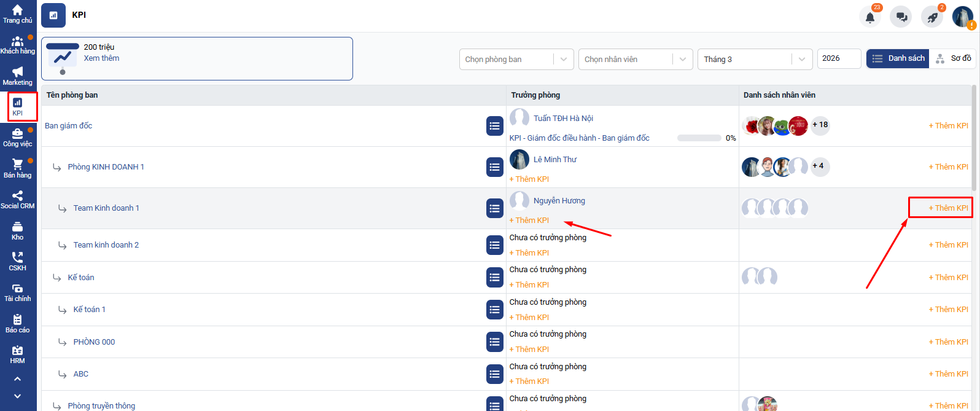Expand Chọn nhân viên dropdown
This screenshot has width=980, height=411.
click(x=635, y=60)
